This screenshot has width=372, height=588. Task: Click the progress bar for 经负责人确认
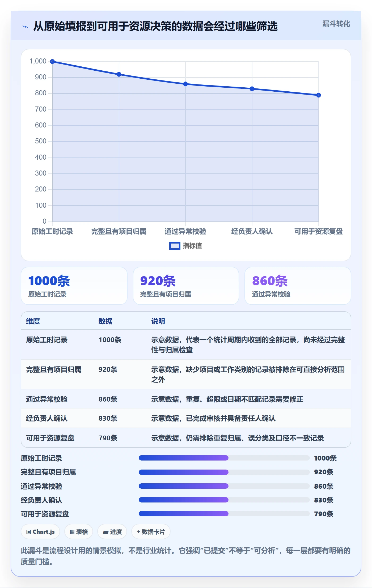tap(224, 500)
